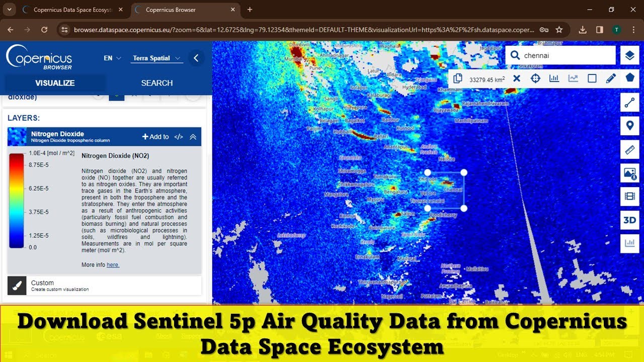Center map on area of interest crosshair
Viewport: 644px width, 362px height.
click(x=535, y=78)
